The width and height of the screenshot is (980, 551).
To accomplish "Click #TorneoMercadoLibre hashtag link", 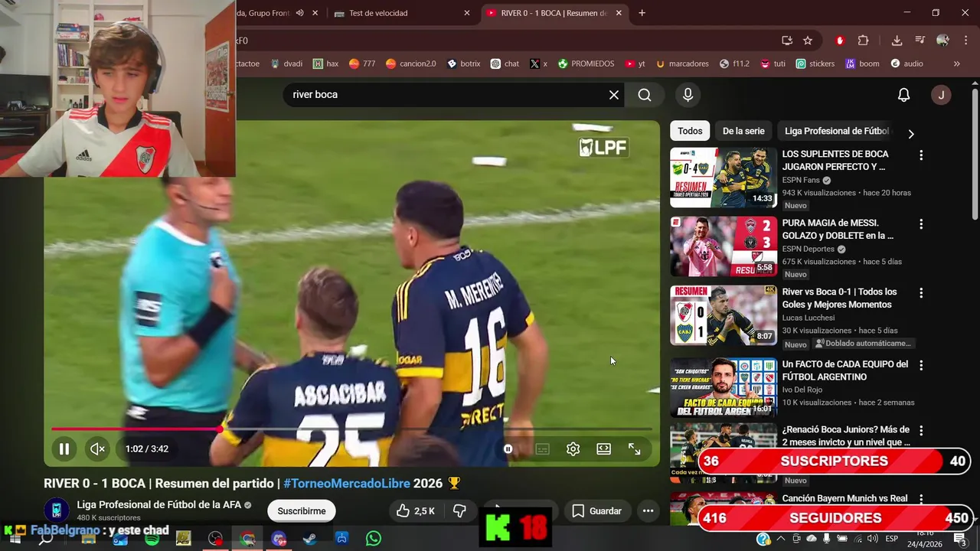I will coord(347,484).
